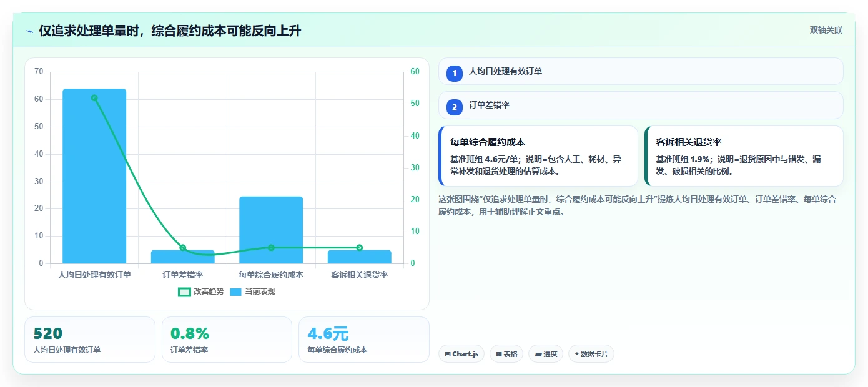Screen dimensions: 868x387
Task: Select list item 2 订单差错率
Action: 641,105
